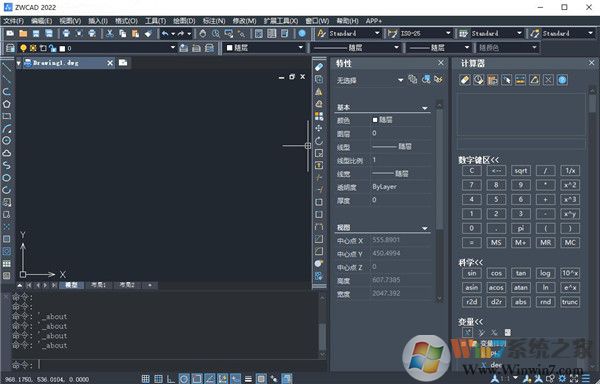Select the Erase modify tool
This screenshot has height=384, width=600.
319,67
